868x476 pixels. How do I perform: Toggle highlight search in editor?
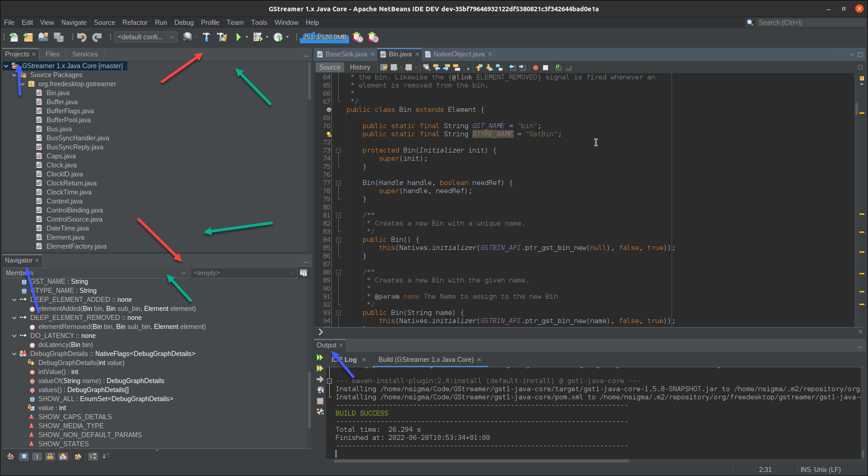457,67
